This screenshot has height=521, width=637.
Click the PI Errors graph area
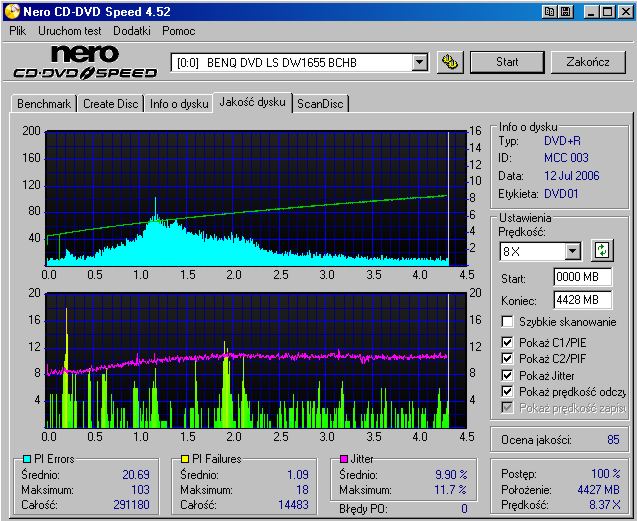pos(256,198)
